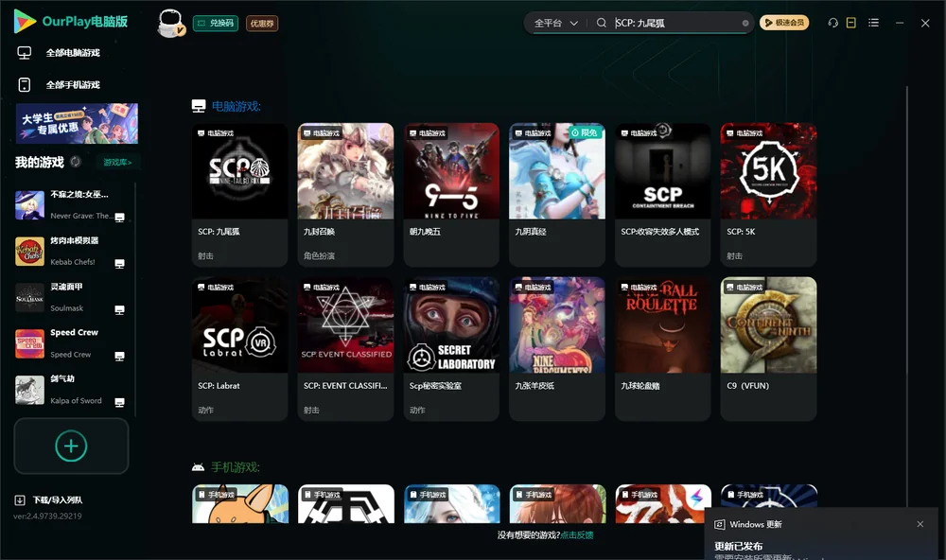Open the SCP: 九尾狐 game card
Image resolution: width=946 pixels, height=560 pixels.
pyautogui.click(x=239, y=195)
